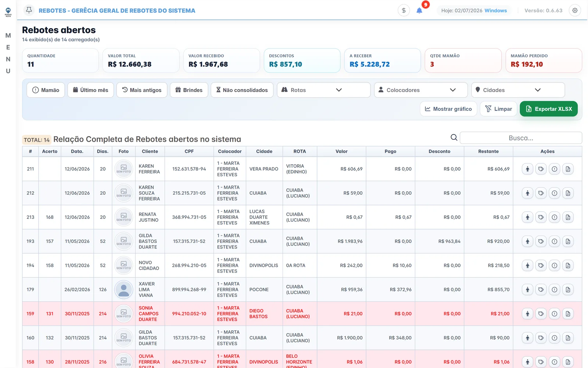Screen dimensions: 588x368
Task: Click tags icon for row 179 Xavier Lima Viana
Action: (x=541, y=290)
